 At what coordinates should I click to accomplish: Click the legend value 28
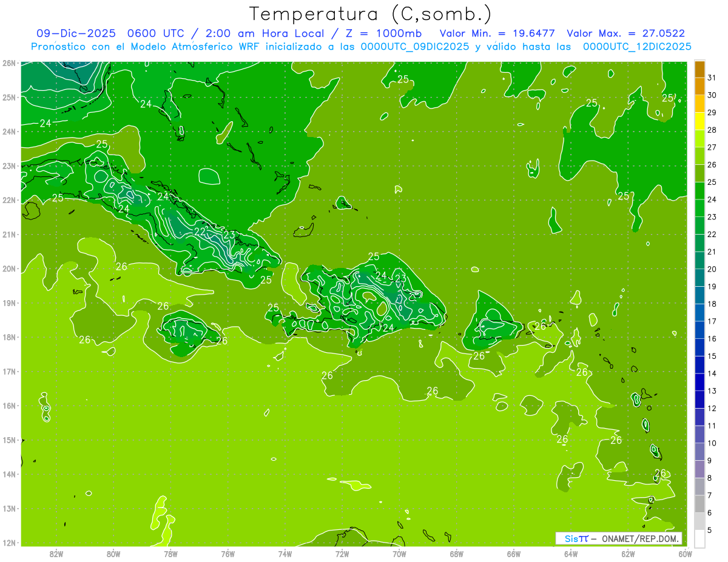(712, 130)
